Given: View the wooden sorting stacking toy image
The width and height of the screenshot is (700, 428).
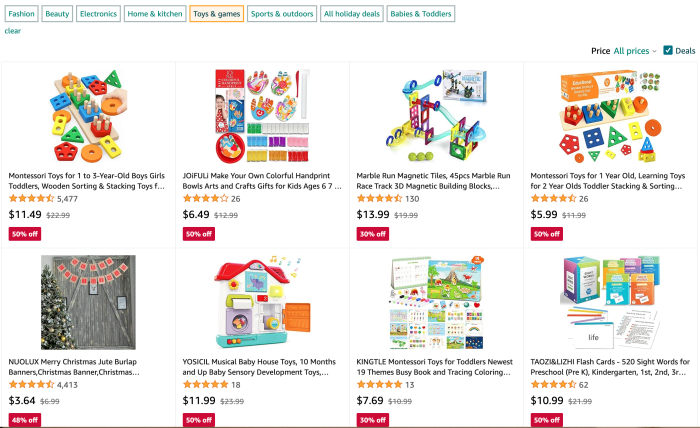Looking at the screenshot, I should [x=88, y=114].
